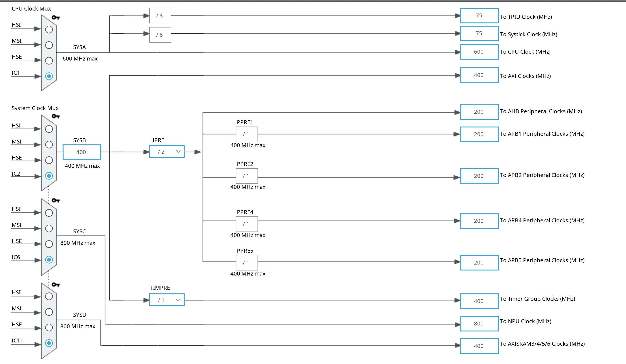Click the APB1 Peripheral Clocks 200 box

[479, 134]
